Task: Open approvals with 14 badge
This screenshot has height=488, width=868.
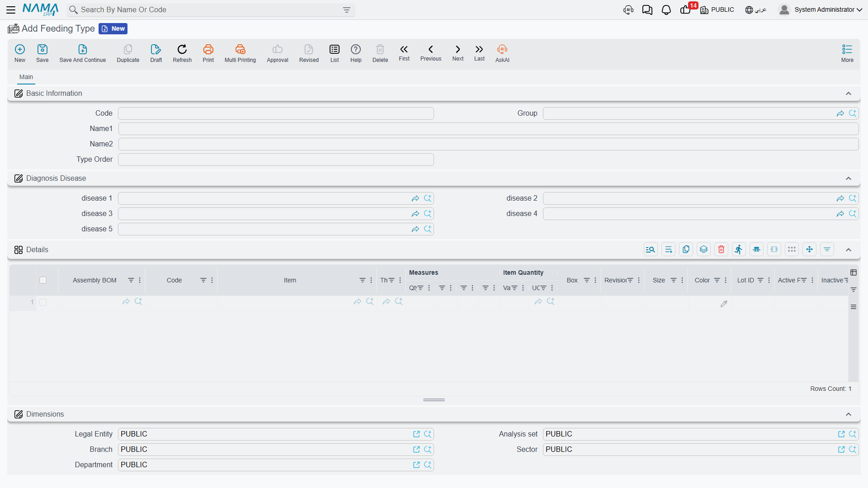Action: (x=686, y=9)
